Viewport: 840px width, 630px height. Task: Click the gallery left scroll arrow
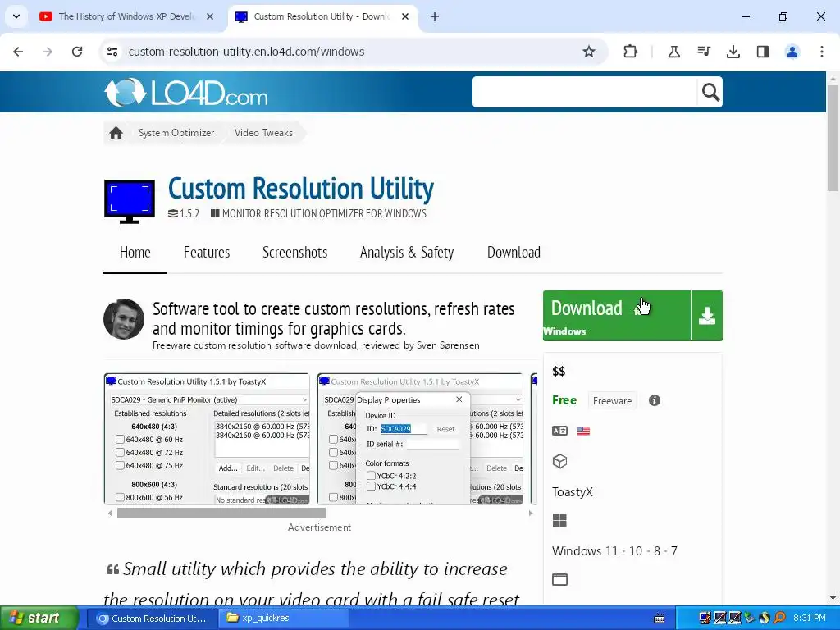[x=110, y=514]
